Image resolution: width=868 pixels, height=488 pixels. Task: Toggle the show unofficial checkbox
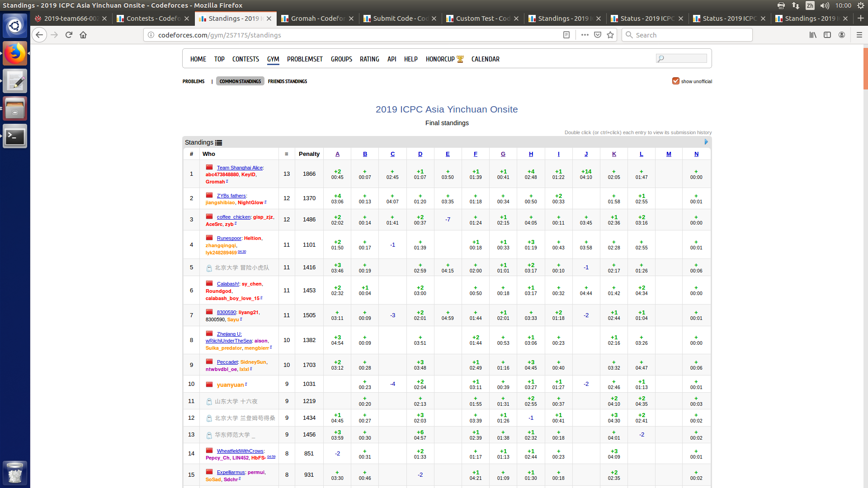(675, 81)
